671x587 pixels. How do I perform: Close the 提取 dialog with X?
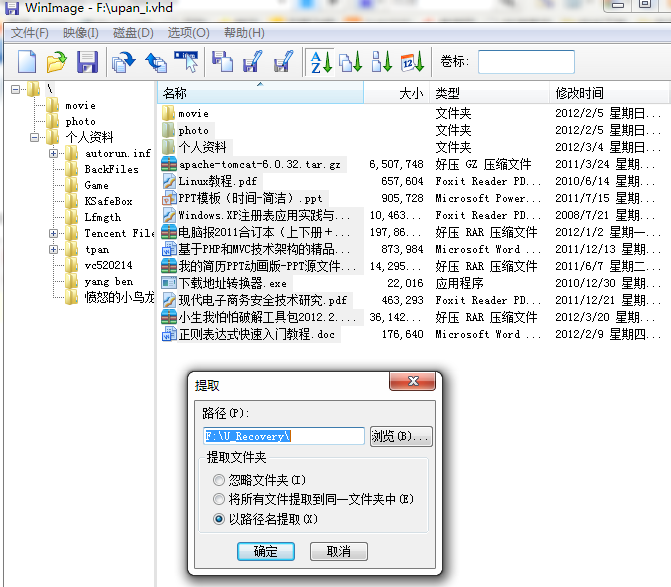[x=413, y=381]
